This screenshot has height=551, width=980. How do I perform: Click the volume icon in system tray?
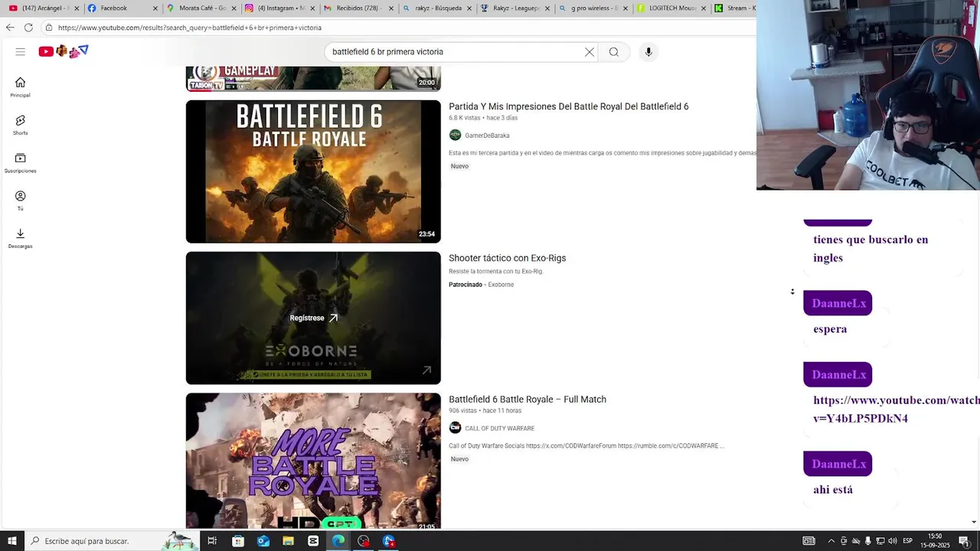tap(893, 541)
